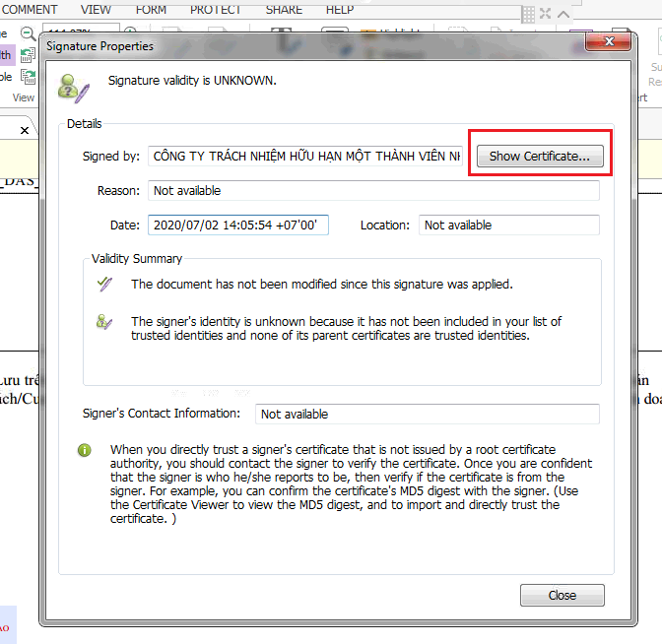Click the directly trust certificate advice paragraph

(351, 484)
